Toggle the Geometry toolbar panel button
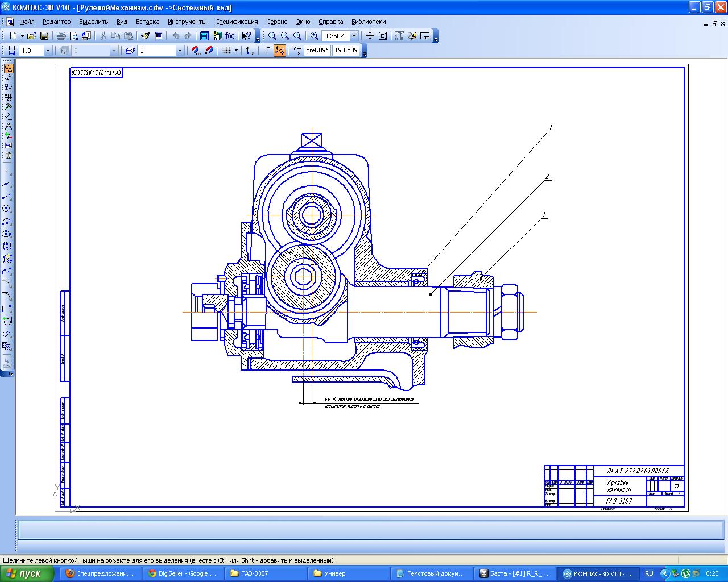 (8, 68)
